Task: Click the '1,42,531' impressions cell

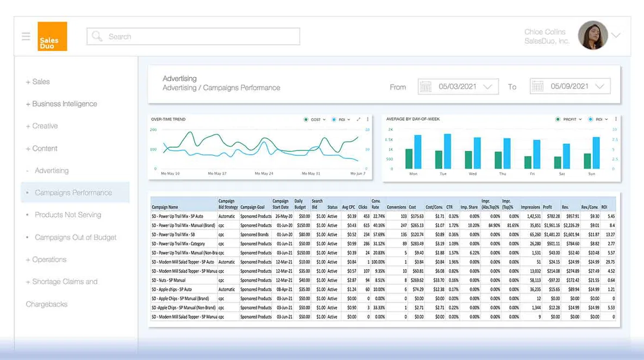Action: (x=534, y=216)
